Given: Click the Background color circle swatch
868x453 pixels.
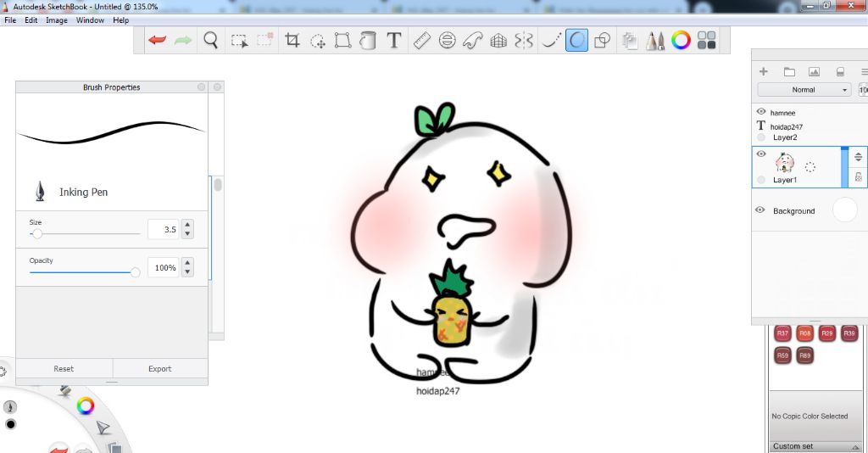Looking at the screenshot, I should tap(845, 210).
